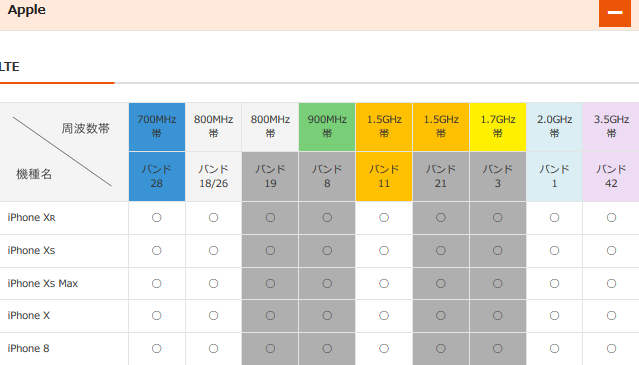Click the iPhone 8 row label

(28, 348)
